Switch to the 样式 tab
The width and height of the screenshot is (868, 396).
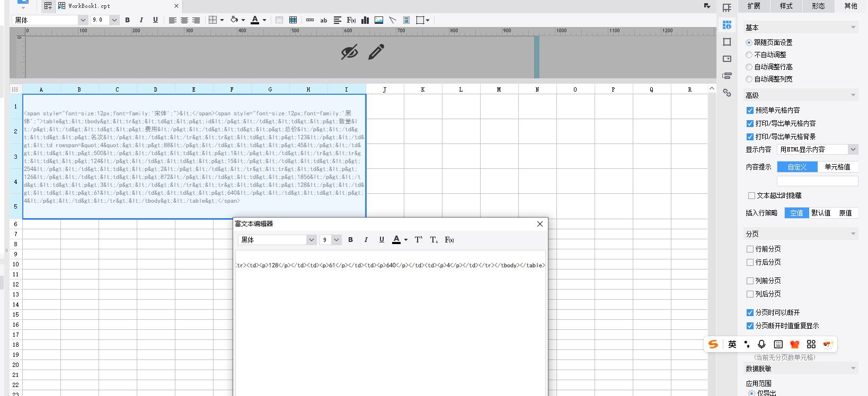click(786, 6)
